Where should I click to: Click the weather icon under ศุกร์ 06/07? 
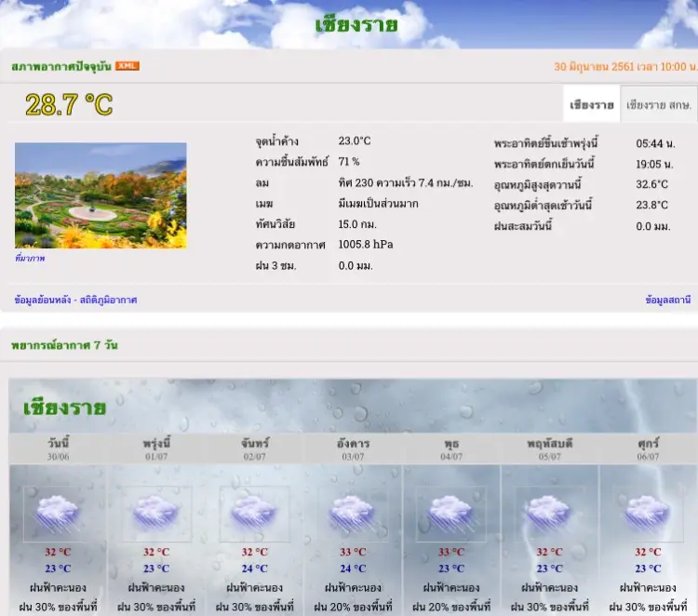point(648,514)
